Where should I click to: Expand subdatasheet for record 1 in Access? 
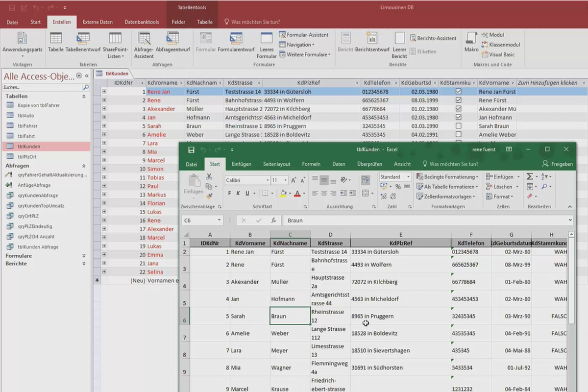click(x=104, y=92)
